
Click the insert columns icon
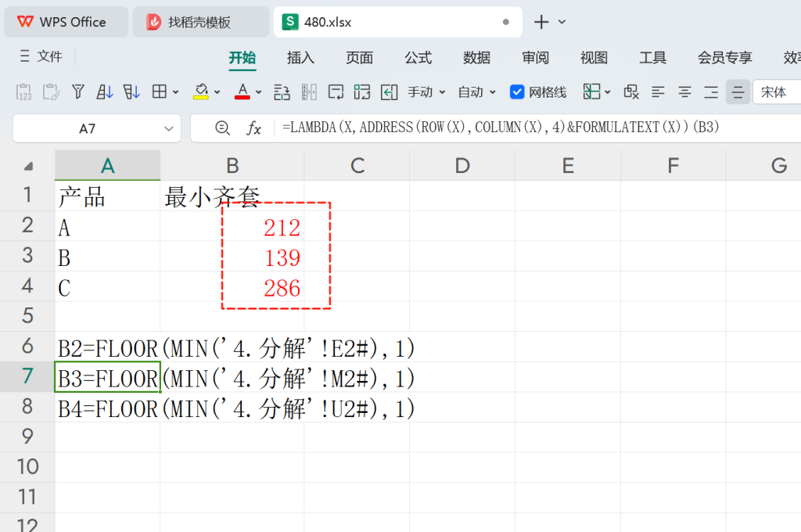(x=309, y=92)
